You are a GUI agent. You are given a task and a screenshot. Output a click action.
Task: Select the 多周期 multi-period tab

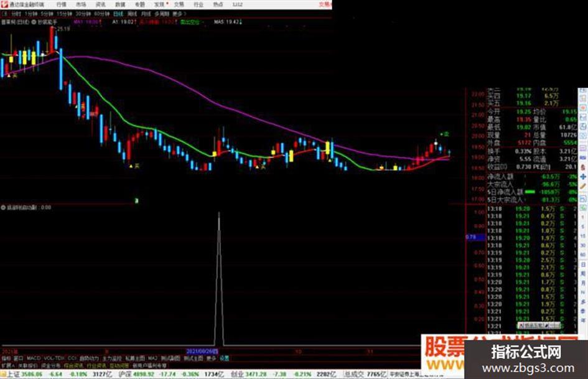pos(162,14)
